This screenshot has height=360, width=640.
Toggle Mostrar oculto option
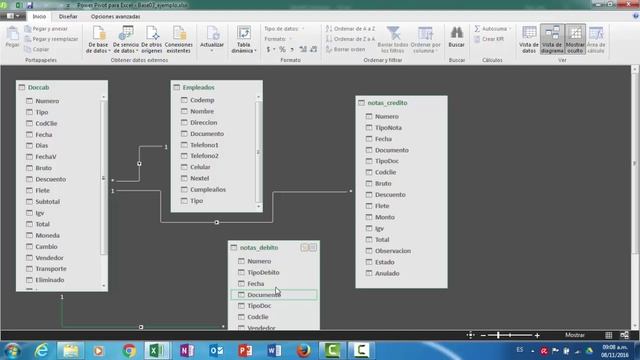tap(575, 39)
